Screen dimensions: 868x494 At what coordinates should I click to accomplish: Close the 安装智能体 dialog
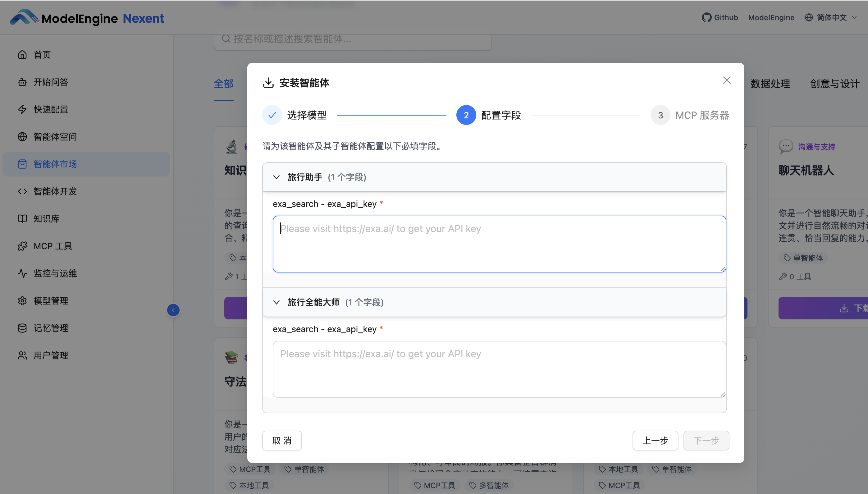pos(727,80)
